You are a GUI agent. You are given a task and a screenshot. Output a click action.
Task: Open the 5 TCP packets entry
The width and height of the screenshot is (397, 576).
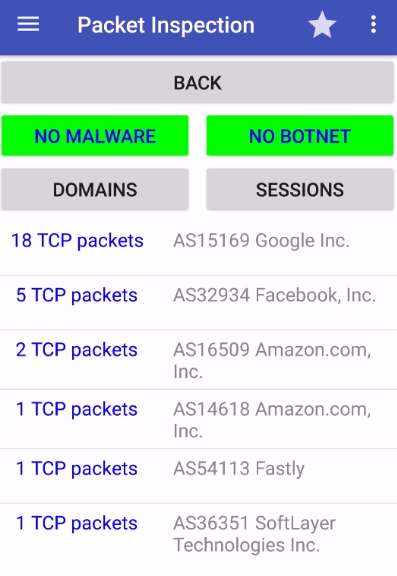click(77, 295)
